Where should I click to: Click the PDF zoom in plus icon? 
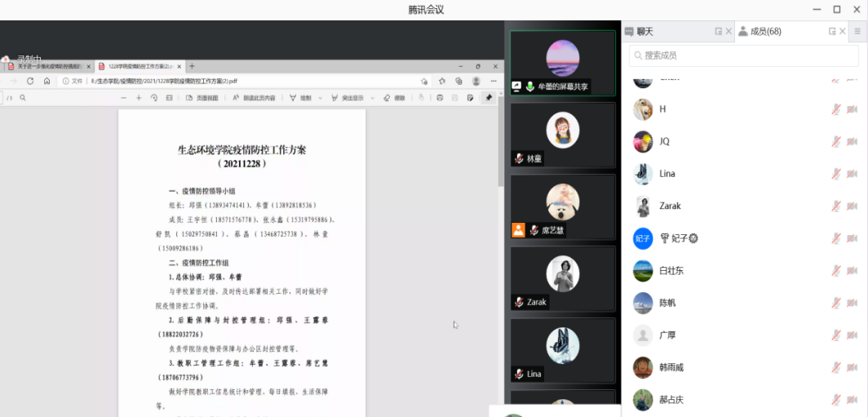pos(139,98)
